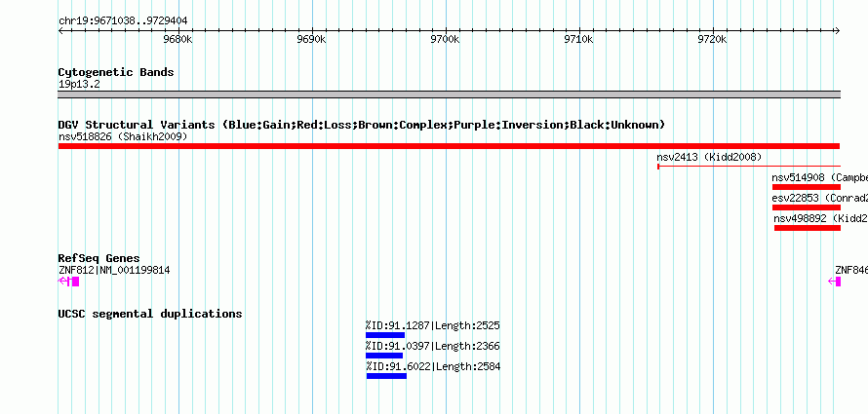
Task: Select the segmental duplication bar with length 2525
Action: pyautogui.click(x=385, y=335)
